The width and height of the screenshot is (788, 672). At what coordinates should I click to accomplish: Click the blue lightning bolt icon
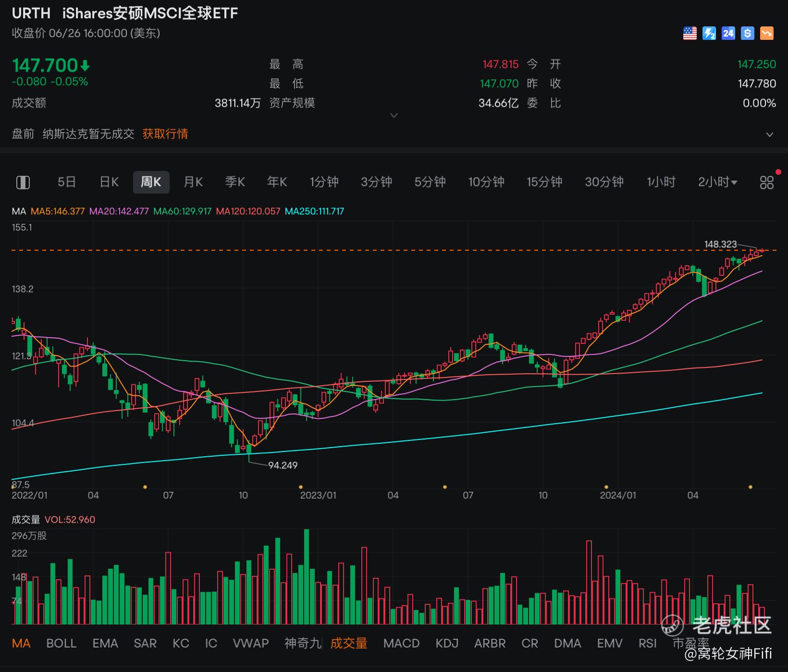pos(709,33)
